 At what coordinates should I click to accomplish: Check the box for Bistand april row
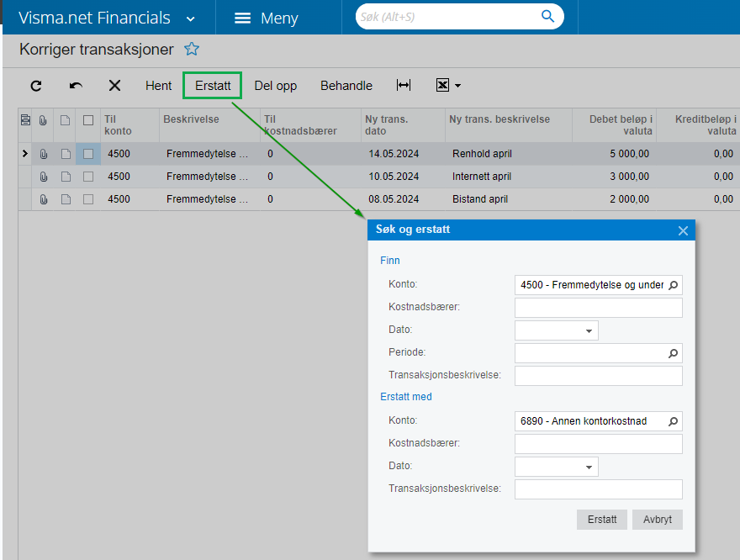(x=88, y=199)
